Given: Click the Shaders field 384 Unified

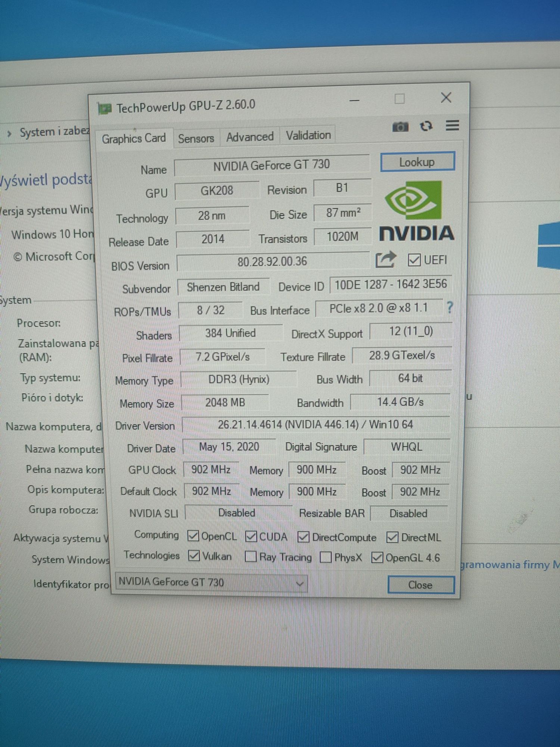Looking at the screenshot, I should point(230,333).
